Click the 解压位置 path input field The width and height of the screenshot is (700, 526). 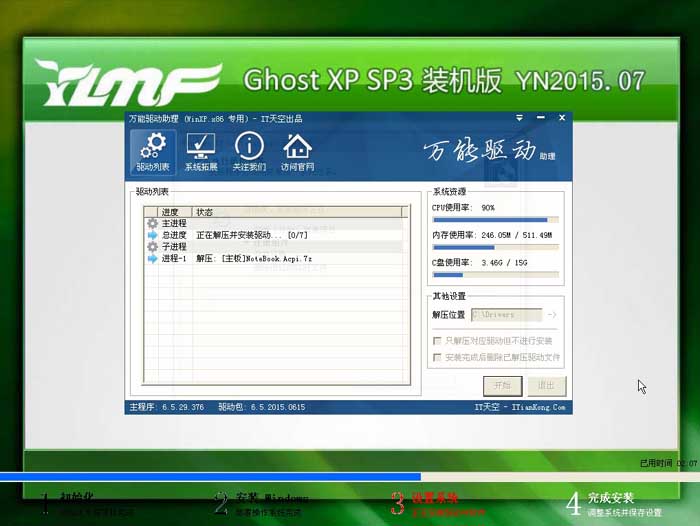tap(507, 315)
